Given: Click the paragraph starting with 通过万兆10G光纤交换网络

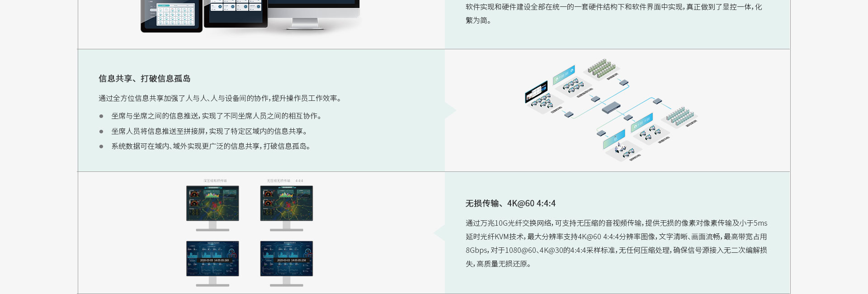Looking at the screenshot, I should click(616, 243).
